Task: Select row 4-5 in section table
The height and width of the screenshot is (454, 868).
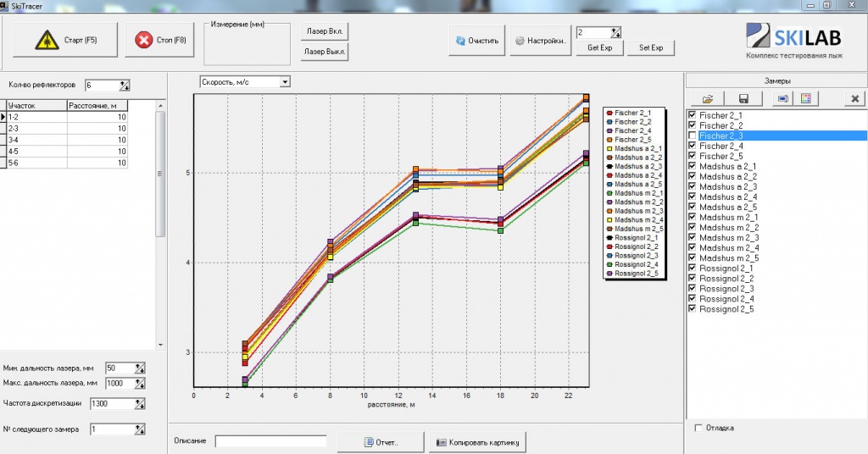Action: tap(67, 151)
